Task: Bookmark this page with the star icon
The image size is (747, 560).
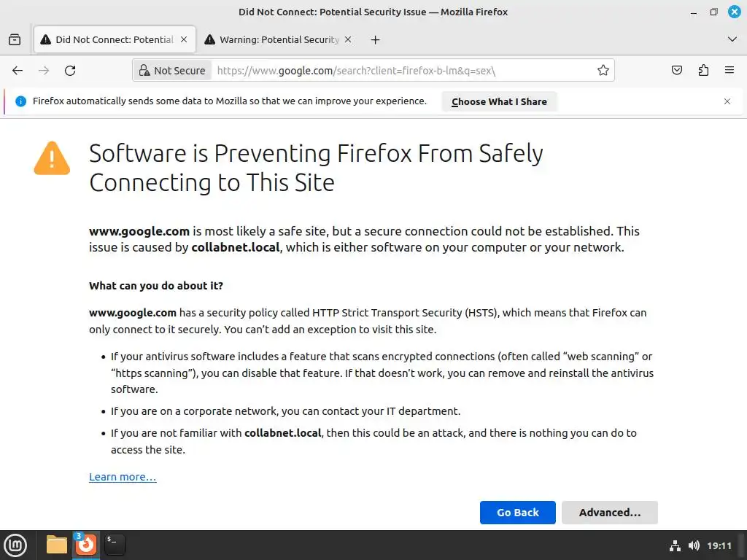Action: pyautogui.click(x=603, y=71)
